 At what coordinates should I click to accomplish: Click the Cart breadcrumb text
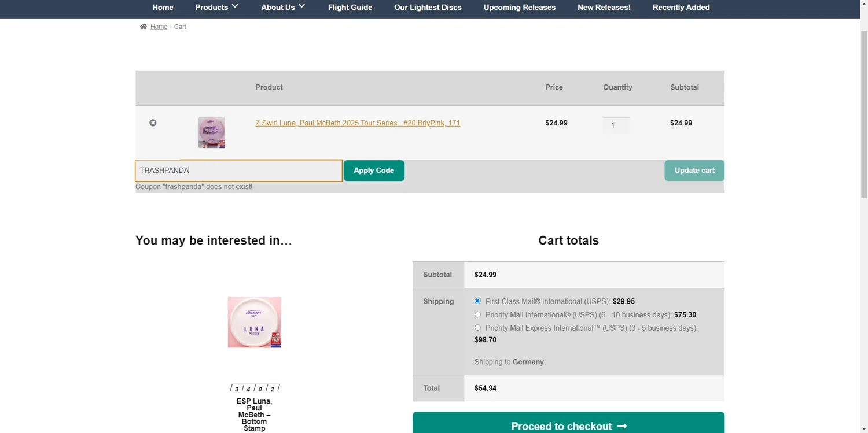pos(180,27)
